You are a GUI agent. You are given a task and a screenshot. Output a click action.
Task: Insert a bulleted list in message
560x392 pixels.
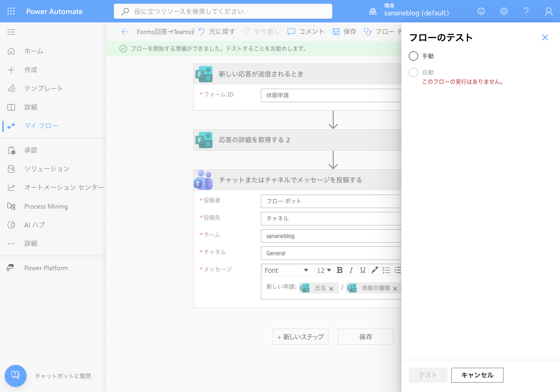click(386, 270)
